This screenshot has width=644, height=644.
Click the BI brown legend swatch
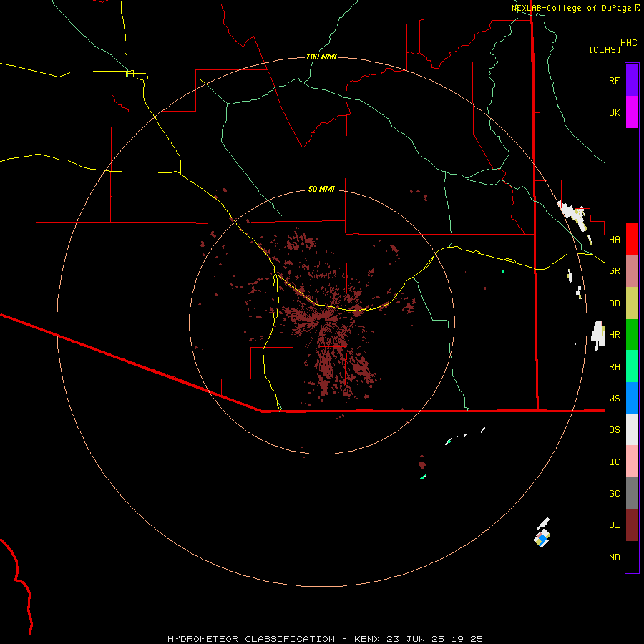tap(632, 525)
